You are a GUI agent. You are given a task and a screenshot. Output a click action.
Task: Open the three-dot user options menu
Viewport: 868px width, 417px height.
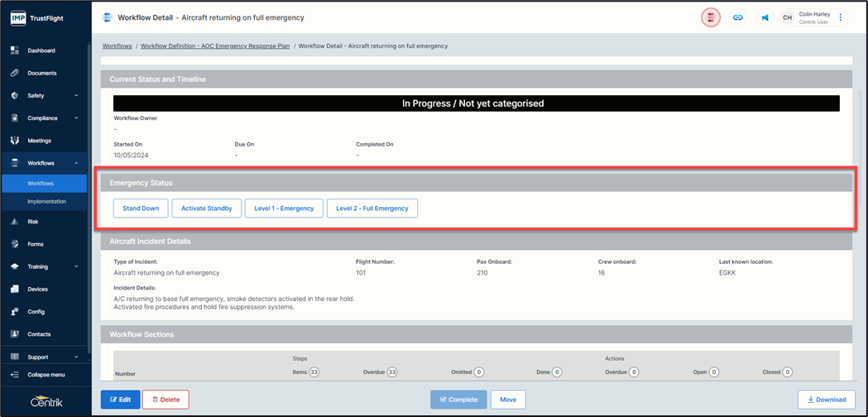point(841,17)
